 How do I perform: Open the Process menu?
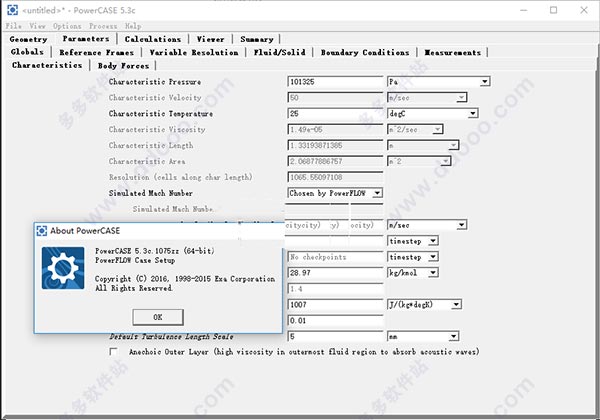coord(103,26)
